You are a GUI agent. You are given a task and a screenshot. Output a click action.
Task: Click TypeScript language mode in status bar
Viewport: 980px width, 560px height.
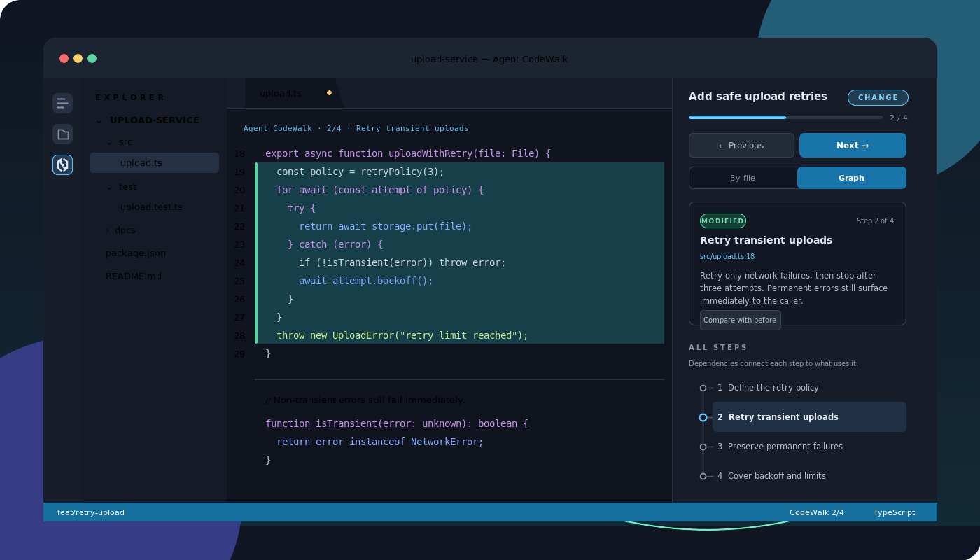(x=894, y=512)
